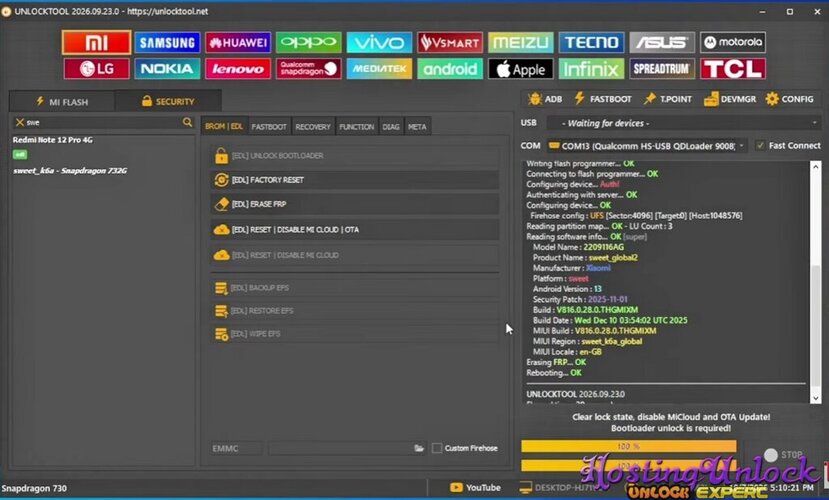The height and width of the screenshot is (500, 829).
Task: Open the ADB bug icon tool
Action: coord(545,99)
